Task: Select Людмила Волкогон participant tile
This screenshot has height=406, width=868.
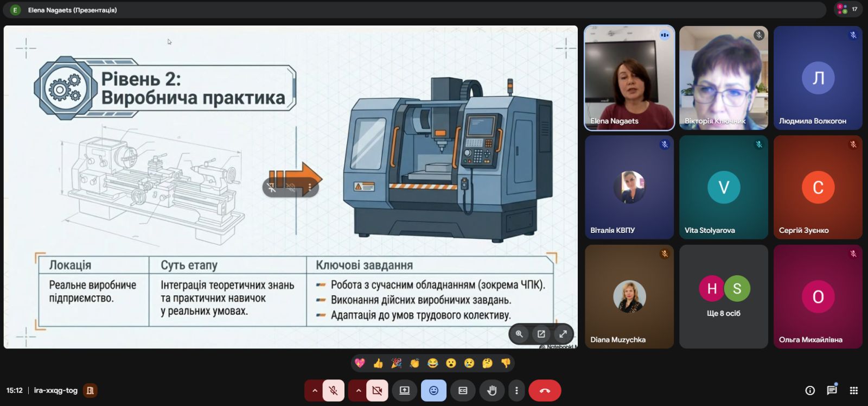Action: click(x=818, y=78)
